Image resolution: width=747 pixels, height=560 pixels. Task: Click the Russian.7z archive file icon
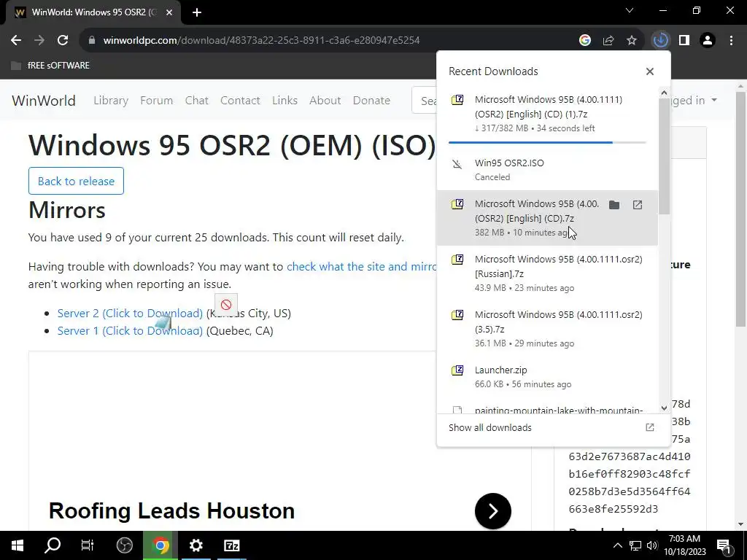click(457, 260)
